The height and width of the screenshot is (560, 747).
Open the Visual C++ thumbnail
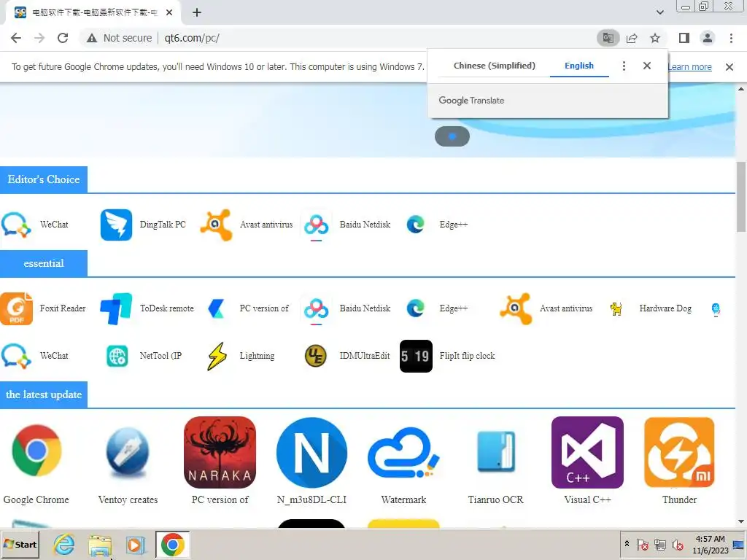coord(587,452)
